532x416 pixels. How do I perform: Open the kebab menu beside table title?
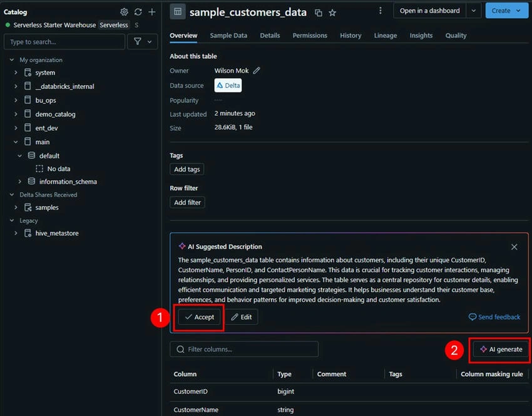[x=381, y=11]
